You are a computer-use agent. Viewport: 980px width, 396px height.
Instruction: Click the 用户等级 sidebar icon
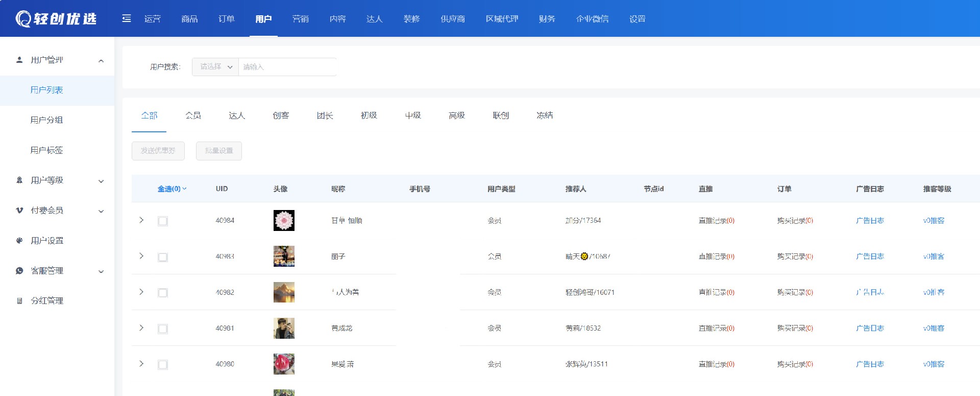point(19,180)
